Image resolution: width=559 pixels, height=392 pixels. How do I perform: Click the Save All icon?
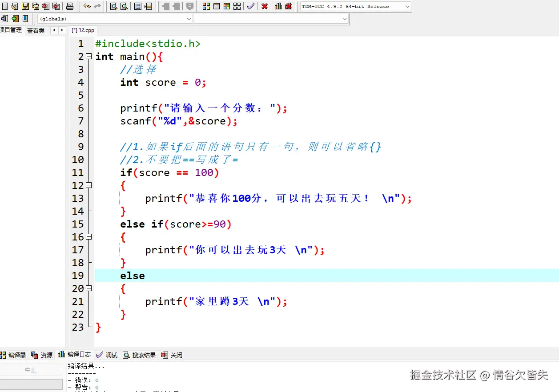tap(36, 6)
